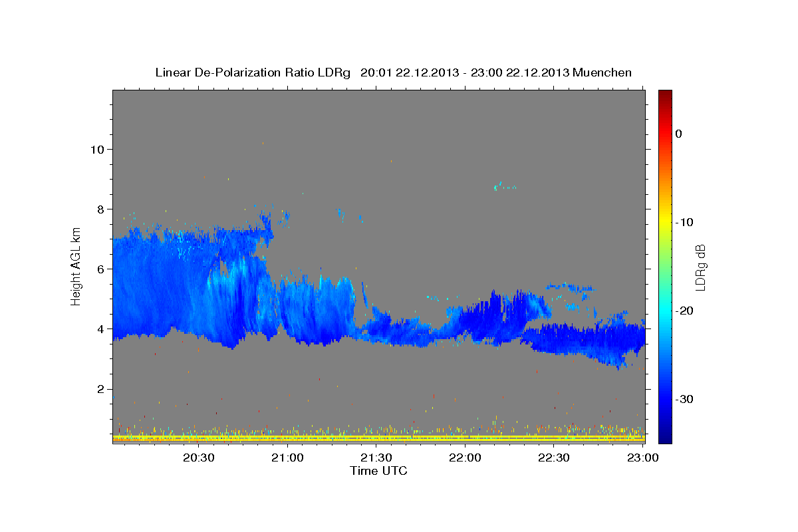Click the colorbar value -20
This screenshot has height=532, width=798.
coord(685,311)
